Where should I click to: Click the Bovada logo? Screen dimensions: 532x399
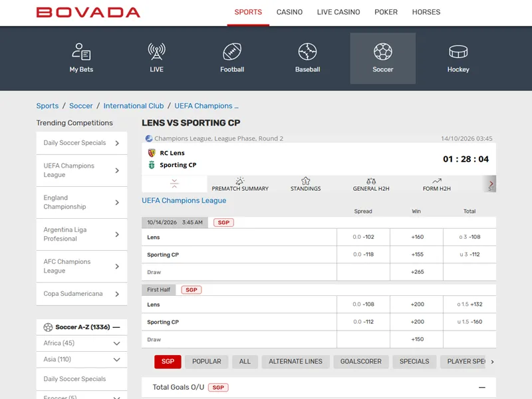(88, 12)
